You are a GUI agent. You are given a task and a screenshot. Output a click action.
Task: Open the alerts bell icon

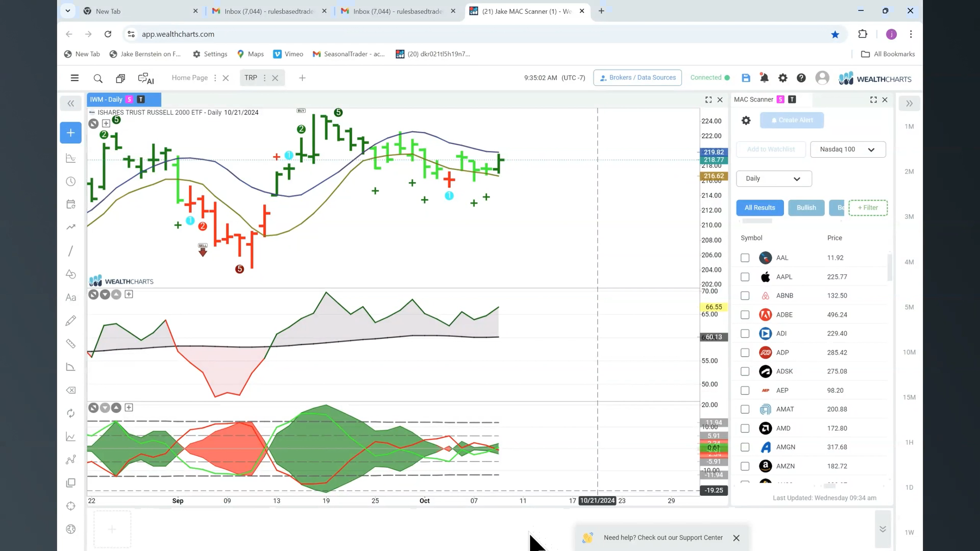pos(764,78)
